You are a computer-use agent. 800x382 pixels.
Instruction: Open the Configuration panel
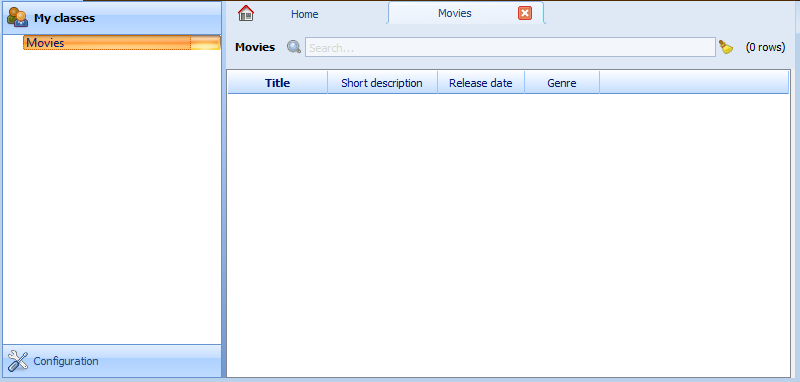tap(112, 361)
